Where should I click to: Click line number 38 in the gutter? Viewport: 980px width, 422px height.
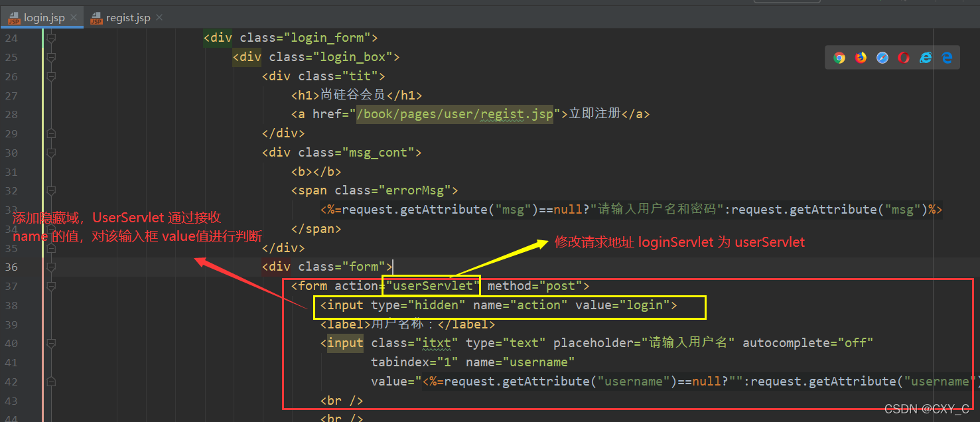(x=11, y=305)
